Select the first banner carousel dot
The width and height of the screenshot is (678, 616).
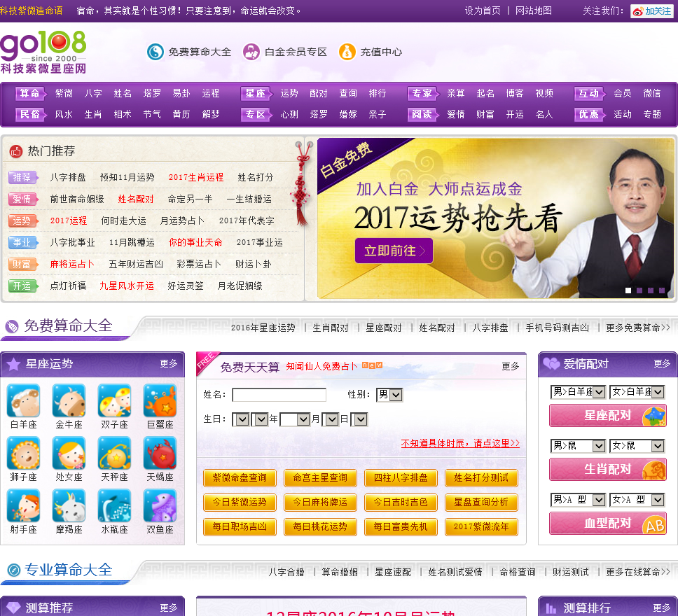pos(628,290)
